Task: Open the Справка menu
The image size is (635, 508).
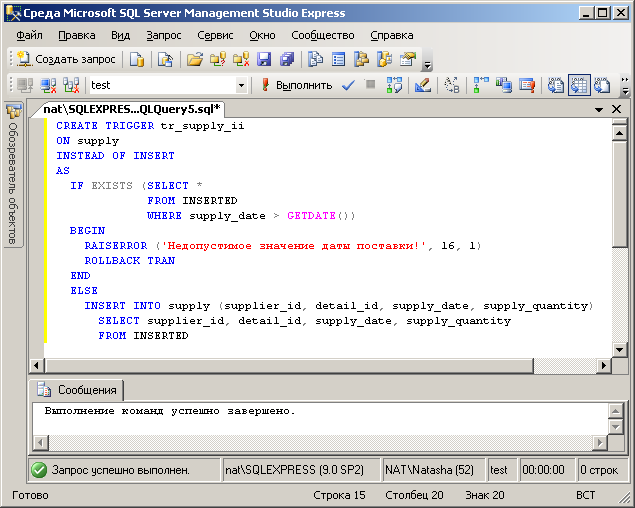Action: click(x=392, y=36)
